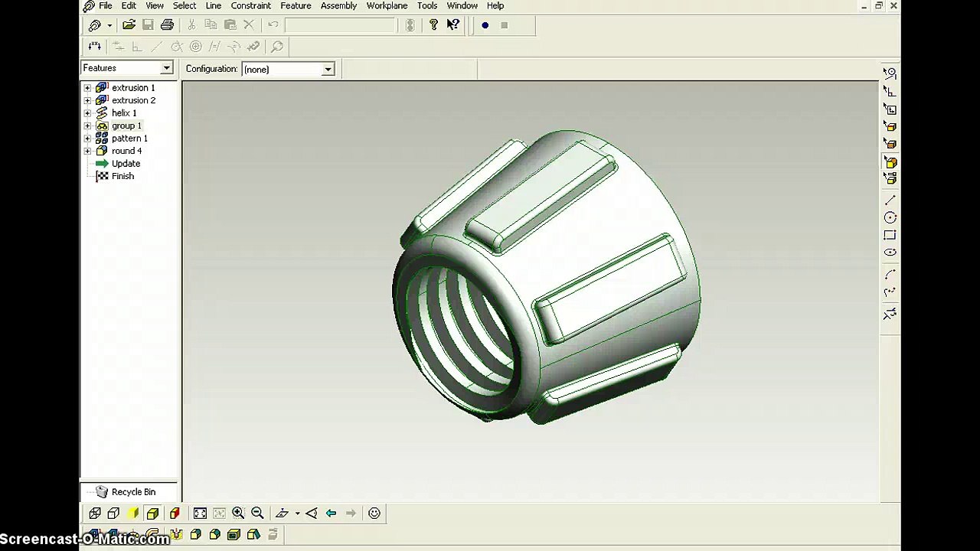Click the zoom out magnifier icon
Image resolution: width=980 pixels, height=551 pixels.
click(257, 514)
